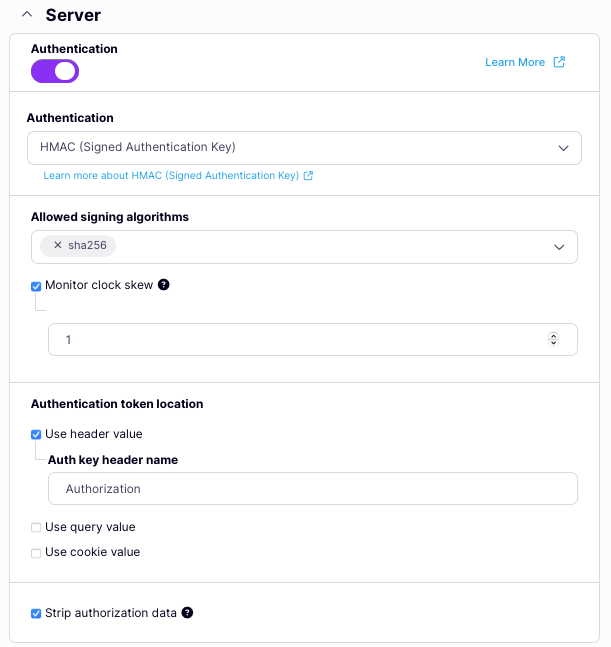
Task: Open the HMAC authentication type dropdown
Action: [304, 147]
